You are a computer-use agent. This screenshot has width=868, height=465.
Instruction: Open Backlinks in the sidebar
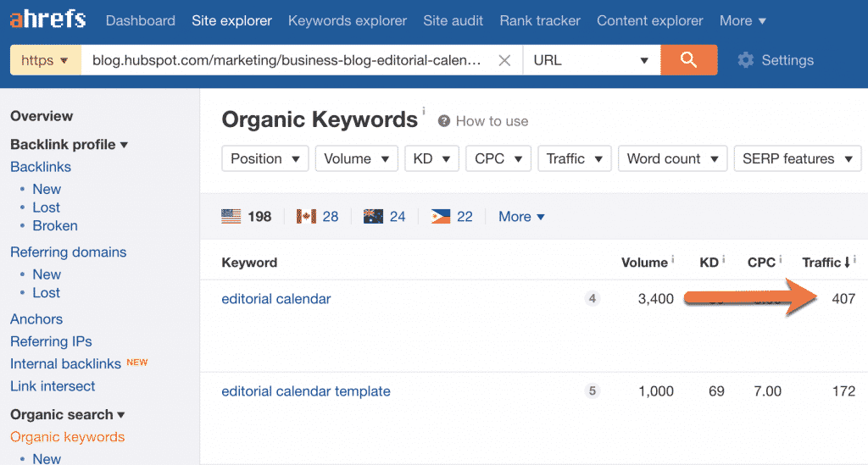[41, 166]
